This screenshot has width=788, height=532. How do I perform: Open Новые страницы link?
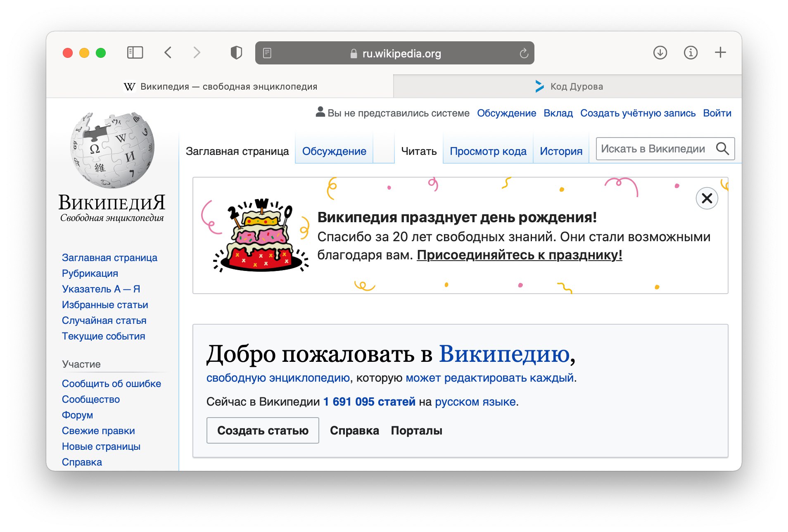pos(101,446)
